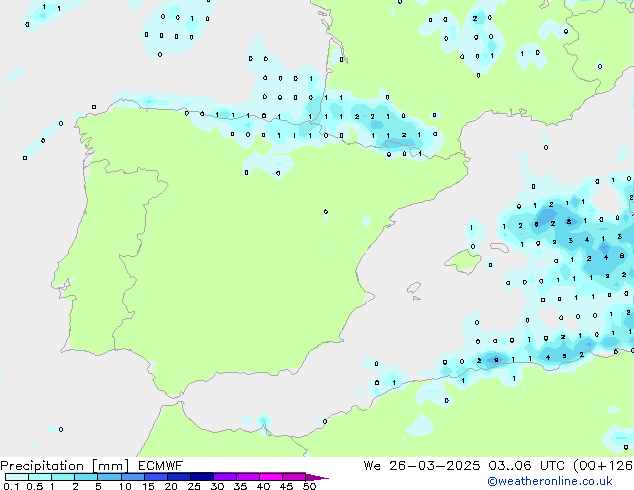Click the 0.5–1 mm legend color swatch
Viewport: 634px width, 490px height.
[x=40, y=477]
